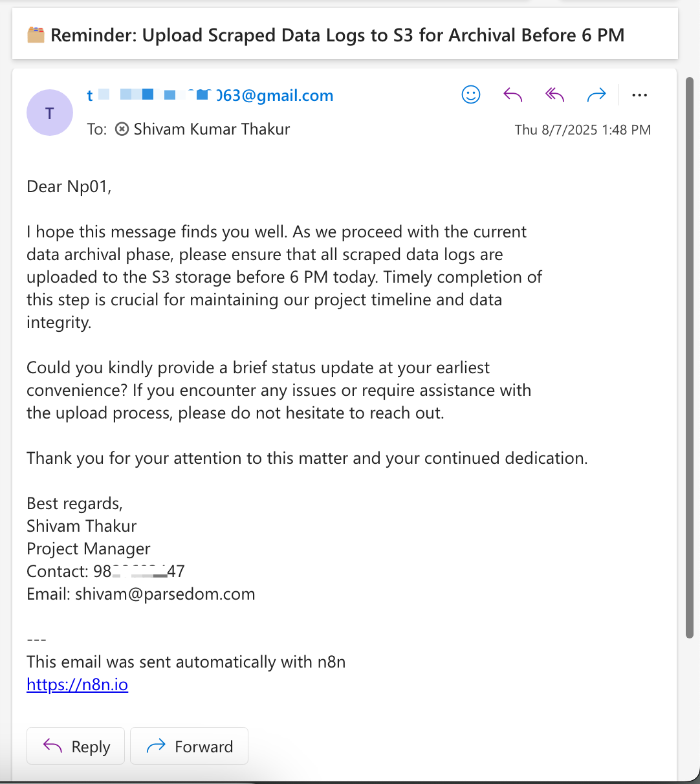This screenshot has height=784, width=700.
Task: Select recipient Shivam Kumar Thakur
Action: (x=212, y=129)
